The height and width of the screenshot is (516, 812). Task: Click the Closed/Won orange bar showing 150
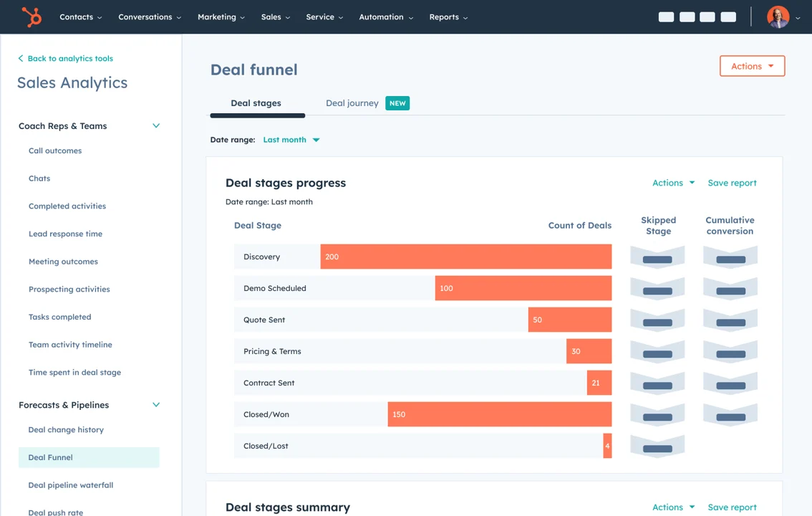point(499,414)
